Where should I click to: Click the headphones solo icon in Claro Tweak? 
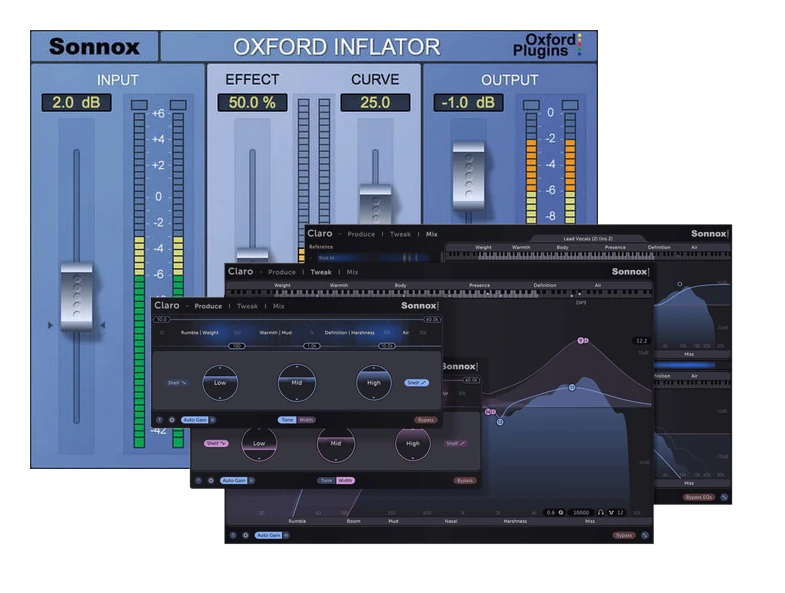click(x=600, y=512)
